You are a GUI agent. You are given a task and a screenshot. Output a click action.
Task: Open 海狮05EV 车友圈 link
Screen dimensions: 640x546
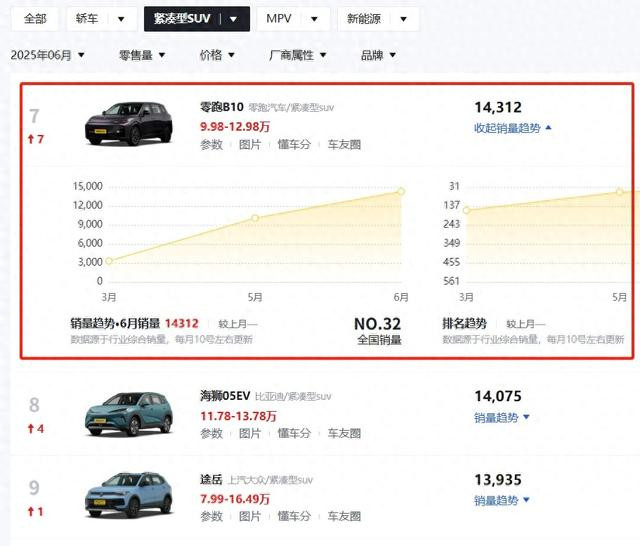click(x=344, y=433)
